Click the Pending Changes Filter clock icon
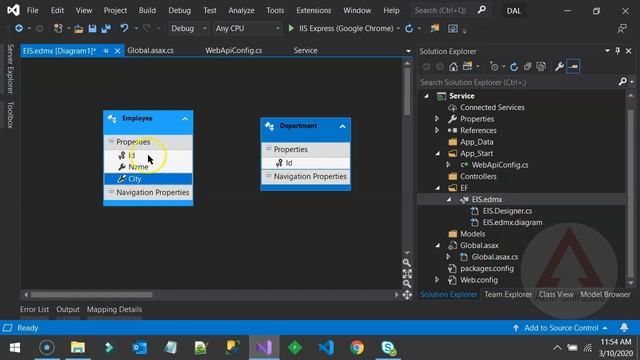640x360 pixels. [x=494, y=67]
